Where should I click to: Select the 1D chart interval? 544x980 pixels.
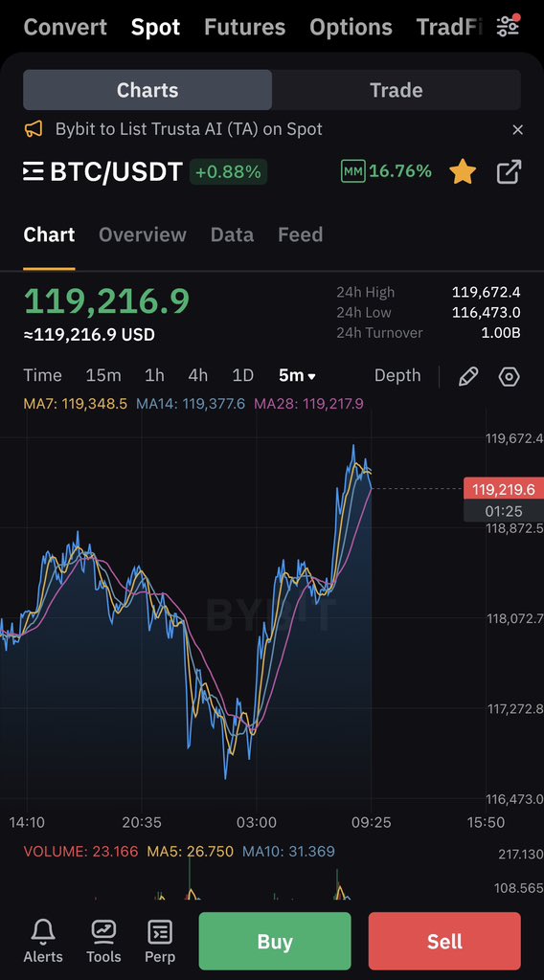tap(242, 375)
